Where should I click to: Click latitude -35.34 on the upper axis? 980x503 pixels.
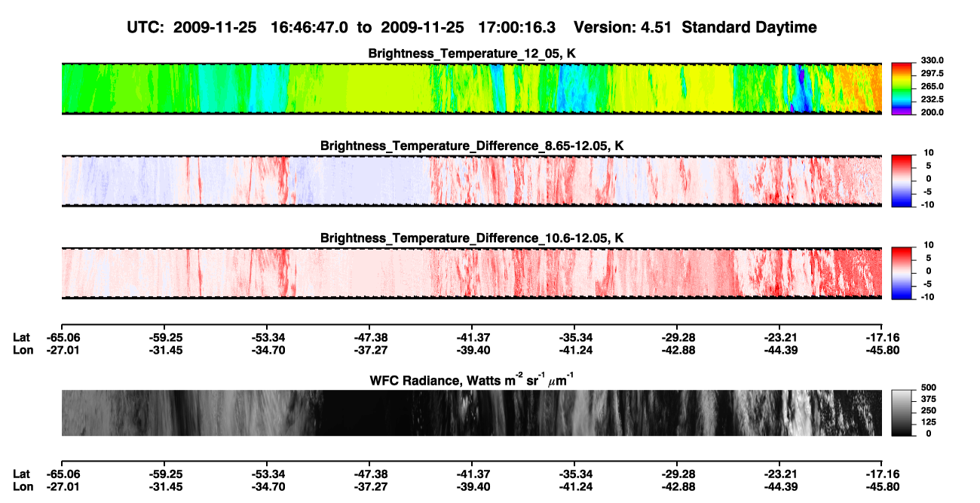576,337
